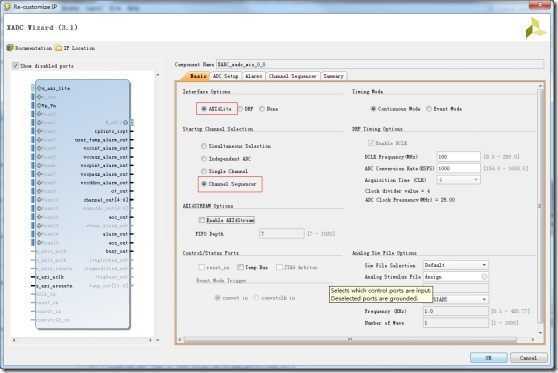Select Continuous Mode timing

pyautogui.click(x=373, y=109)
